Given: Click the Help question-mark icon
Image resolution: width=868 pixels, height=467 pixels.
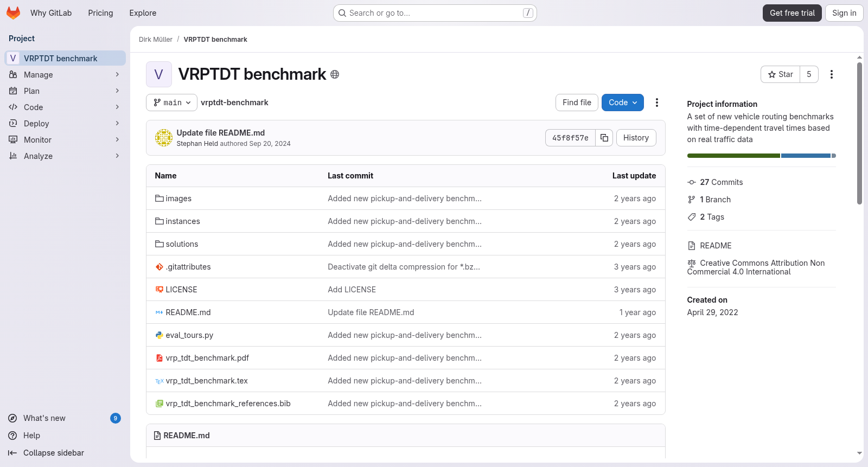Looking at the screenshot, I should point(12,436).
